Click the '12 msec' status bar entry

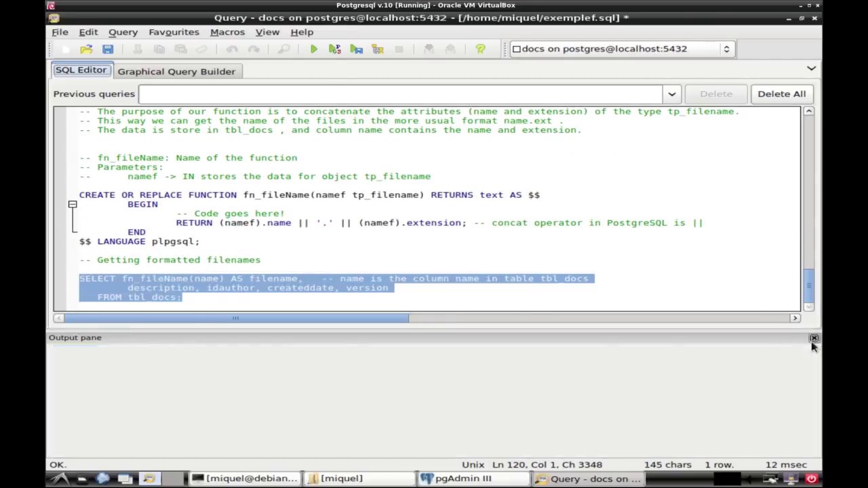(786, 465)
